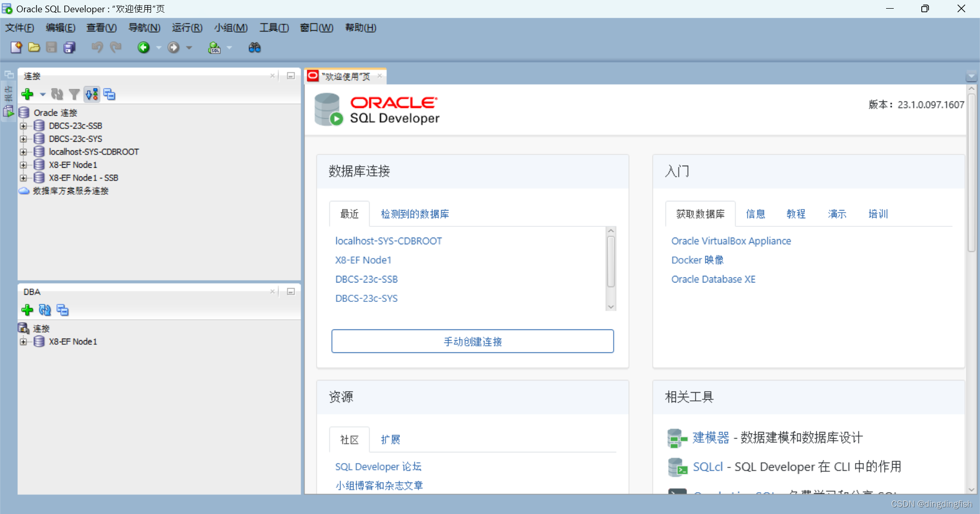This screenshot has height=514, width=980.
Task: Click the Forward navigation arrow
Action: pos(174,47)
